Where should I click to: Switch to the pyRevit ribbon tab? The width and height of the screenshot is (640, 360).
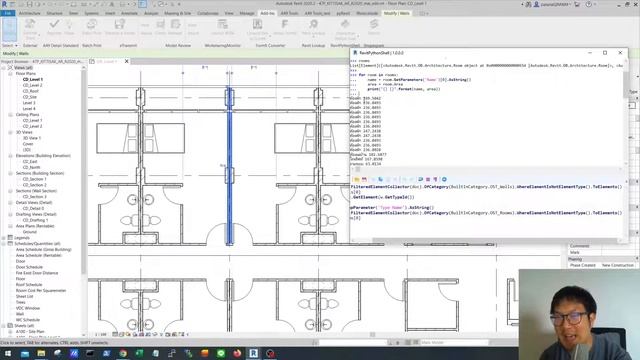coord(343,13)
